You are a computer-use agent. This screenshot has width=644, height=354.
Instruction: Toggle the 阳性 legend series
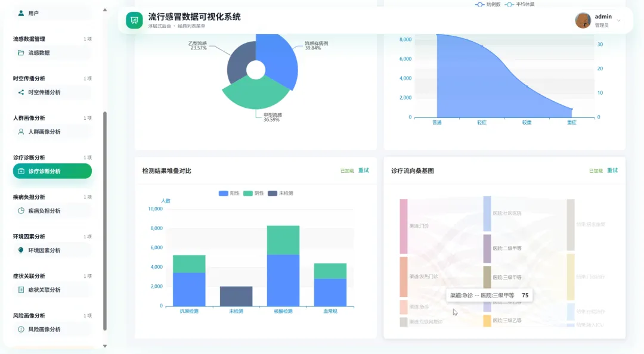tap(229, 193)
